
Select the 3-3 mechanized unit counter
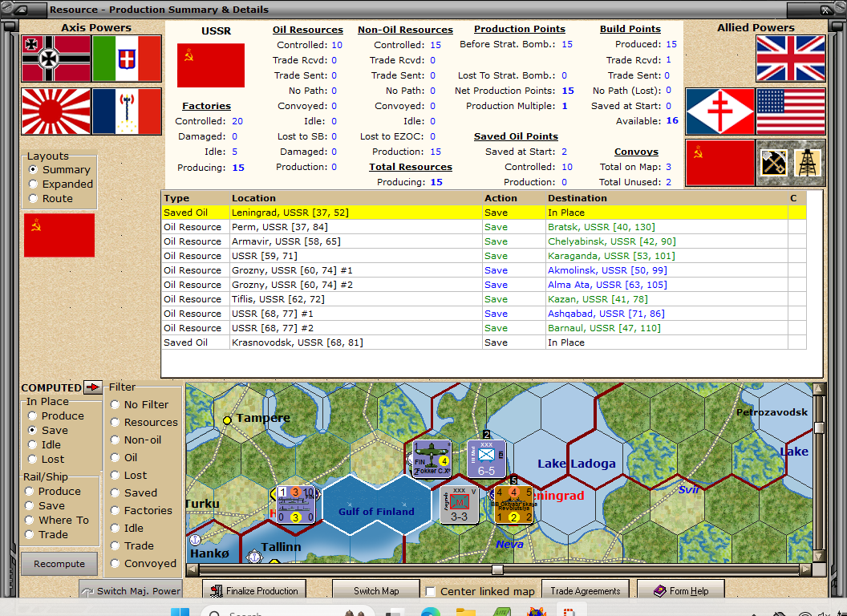[459, 505]
